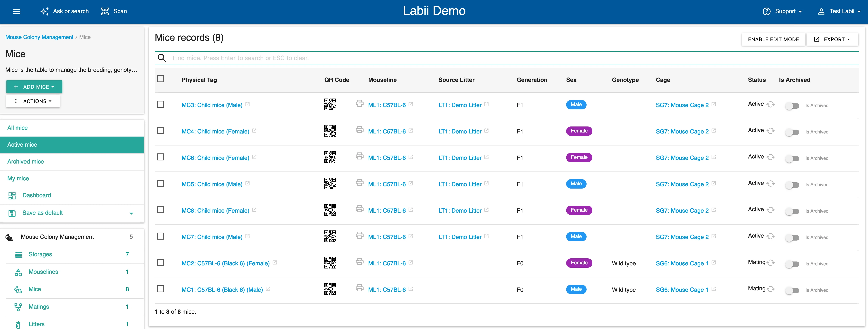This screenshot has width=868, height=329.
Task: Click QR code in MC1 row
Action: pyautogui.click(x=330, y=289)
